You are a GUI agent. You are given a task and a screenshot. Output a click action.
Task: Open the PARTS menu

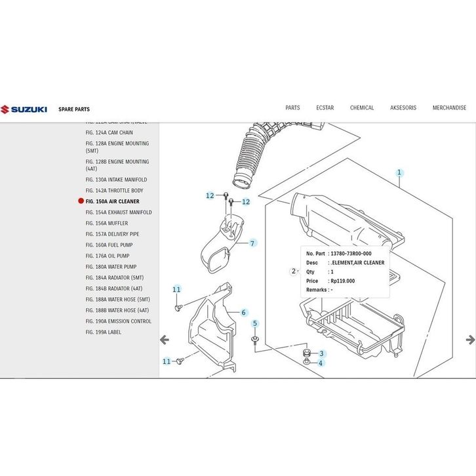click(292, 108)
